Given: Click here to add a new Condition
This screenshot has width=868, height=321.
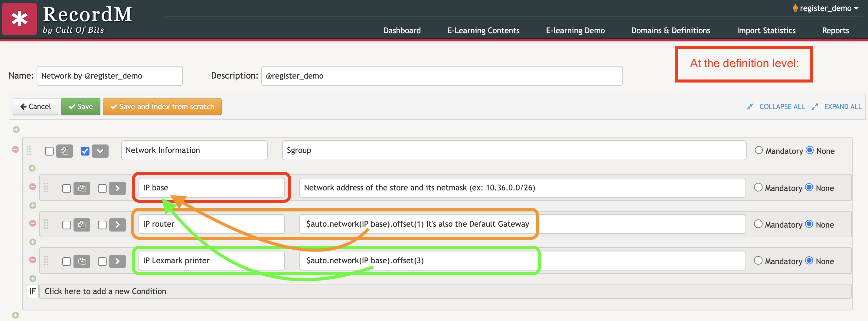Looking at the screenshot, I should (x=445, y=291).
